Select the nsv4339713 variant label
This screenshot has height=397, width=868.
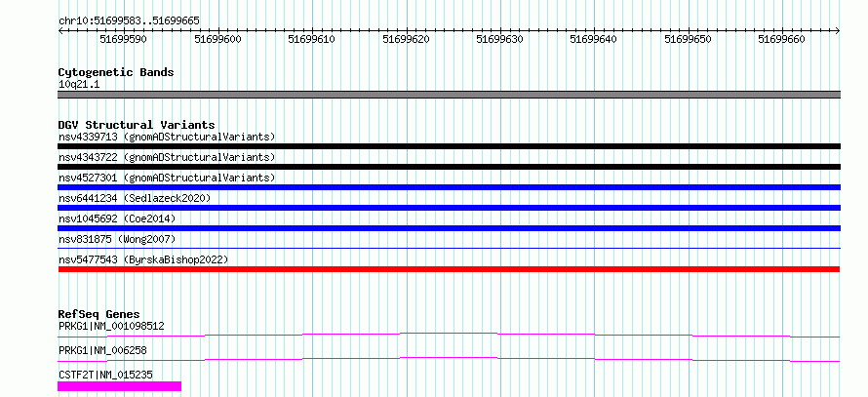click(x=167, y=137)
